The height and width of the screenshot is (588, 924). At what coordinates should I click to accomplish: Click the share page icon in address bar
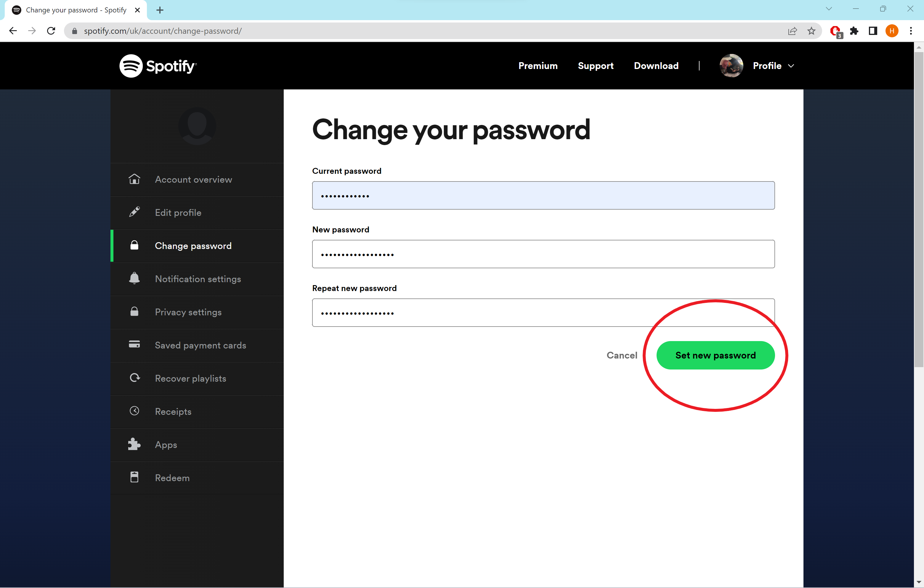click(793, 31)
